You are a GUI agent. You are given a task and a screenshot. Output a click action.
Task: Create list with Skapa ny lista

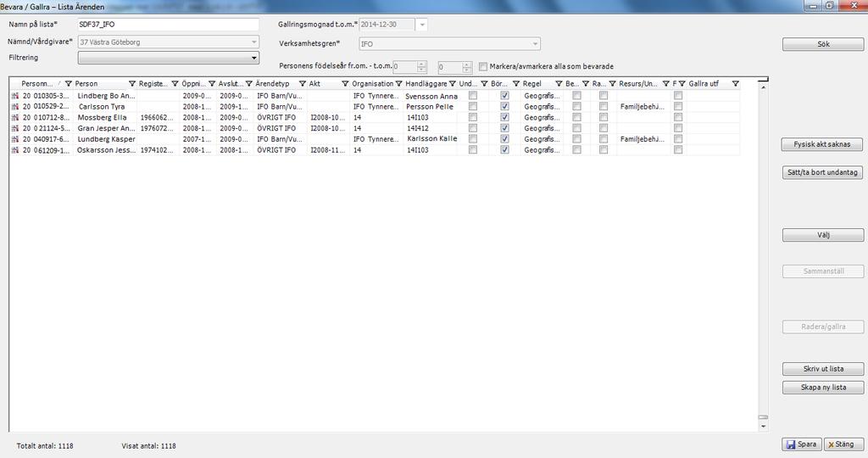(823, 388)
